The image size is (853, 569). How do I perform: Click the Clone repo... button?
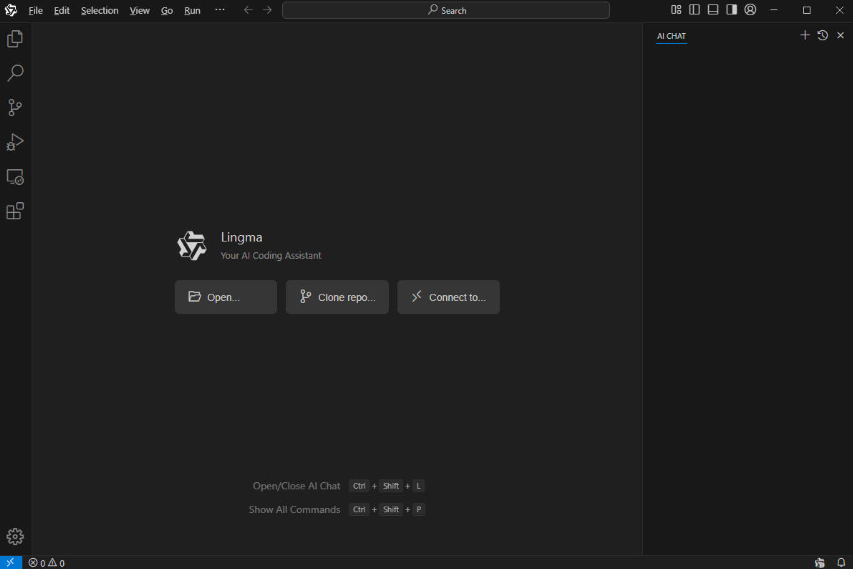[337, 297]
